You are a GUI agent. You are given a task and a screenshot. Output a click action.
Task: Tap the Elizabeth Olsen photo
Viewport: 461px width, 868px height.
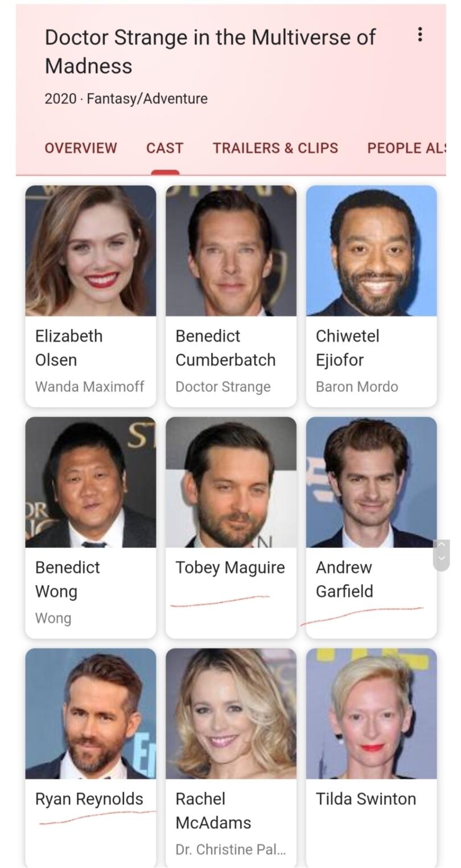click(90, 250)
